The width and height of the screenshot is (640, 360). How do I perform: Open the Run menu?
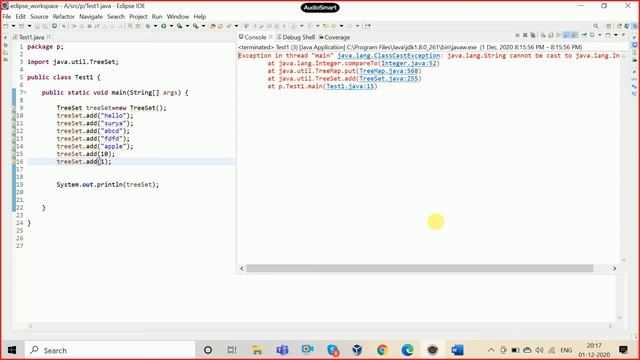click(x=157, y=16)
